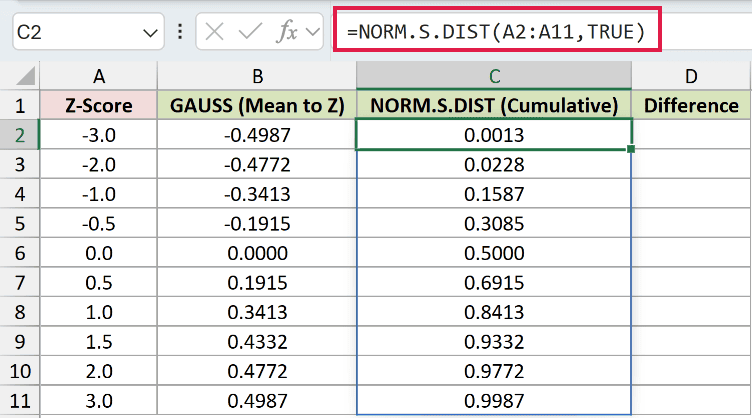This screenshot has width=752, height=418.
Task: Click the GAUSS (Mean to Z) header cell
Action: (257, 105)
